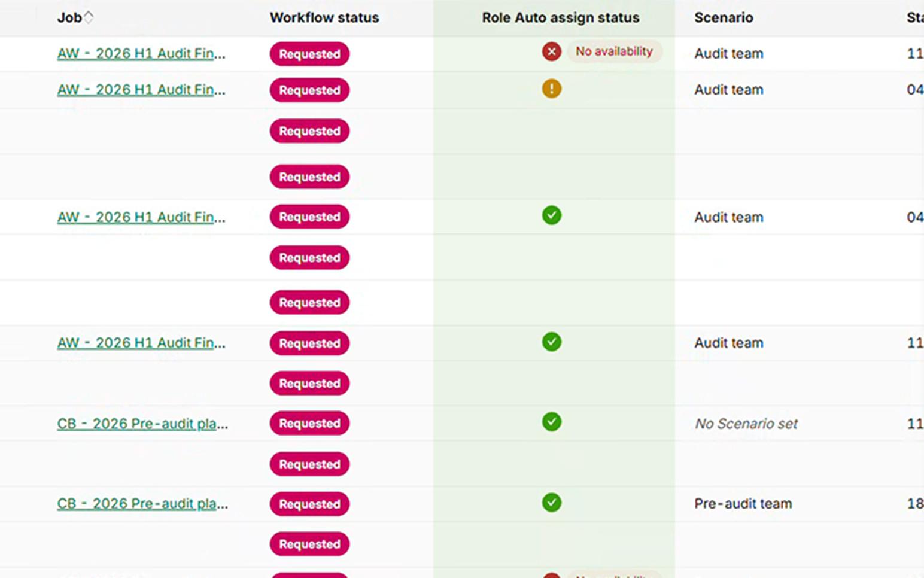Click the Workflow status column header

[x=324, y=18]
